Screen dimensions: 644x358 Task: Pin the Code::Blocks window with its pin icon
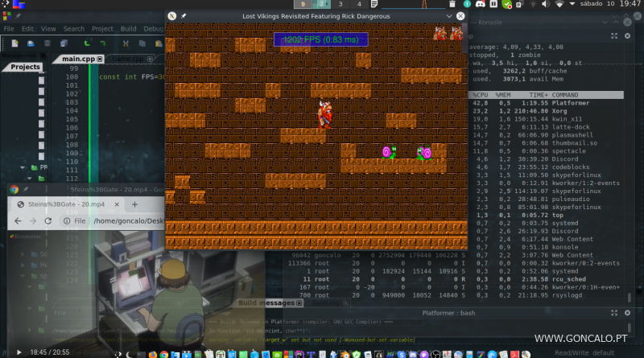pos(18,16)
